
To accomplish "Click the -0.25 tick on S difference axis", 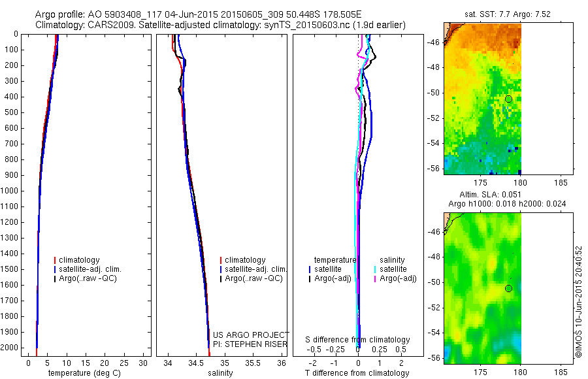I will point(335,350).
